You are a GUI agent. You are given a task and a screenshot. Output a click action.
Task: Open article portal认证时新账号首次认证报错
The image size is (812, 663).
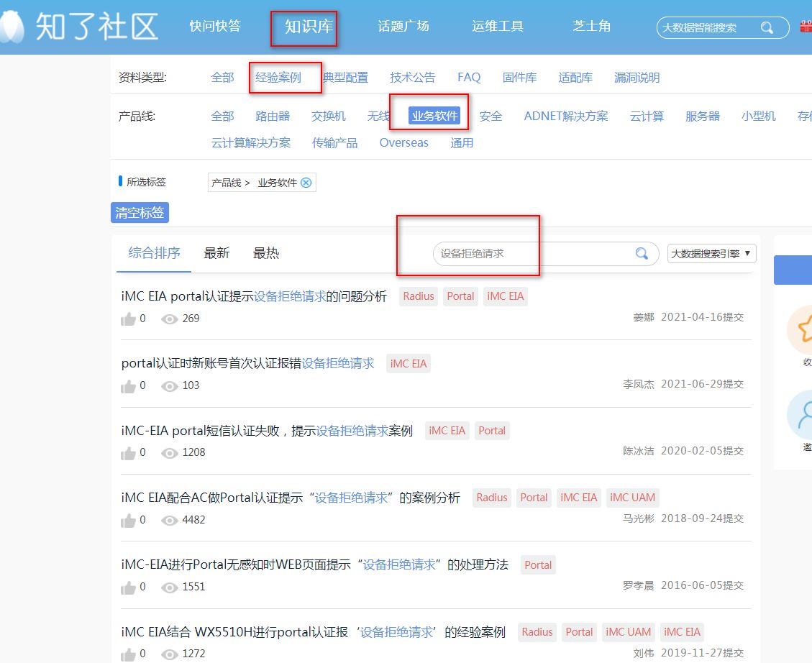(247, 363)
